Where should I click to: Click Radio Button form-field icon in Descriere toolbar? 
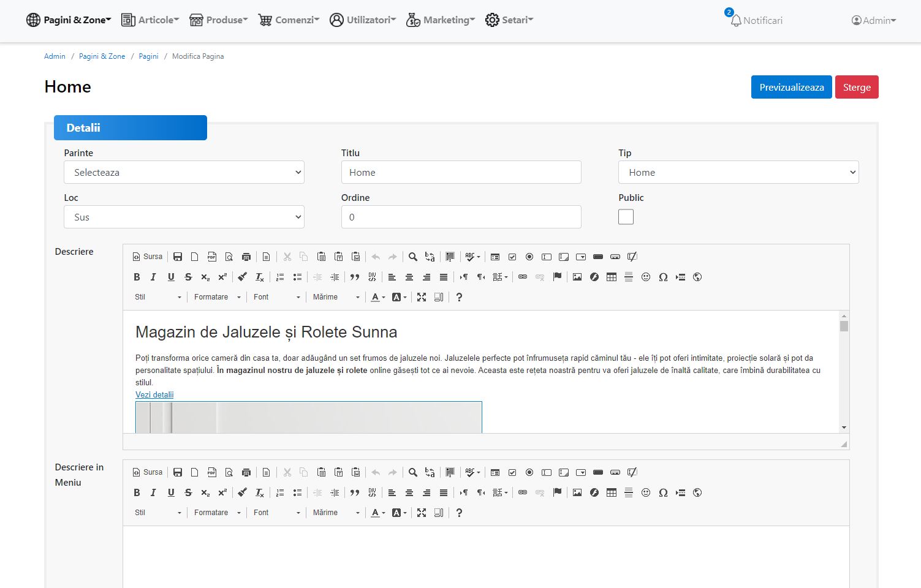pyautogui.click(x=529, y=257)
